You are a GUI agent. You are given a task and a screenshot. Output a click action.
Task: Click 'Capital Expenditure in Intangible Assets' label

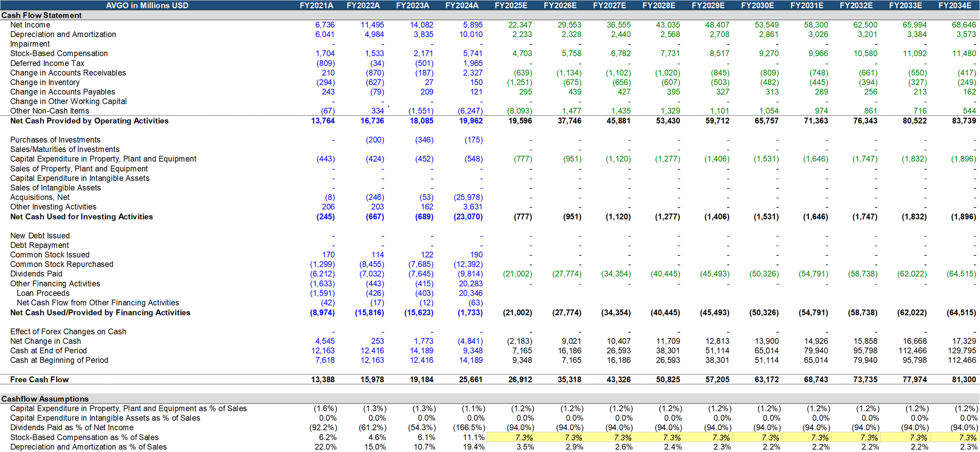coord(80,178)
